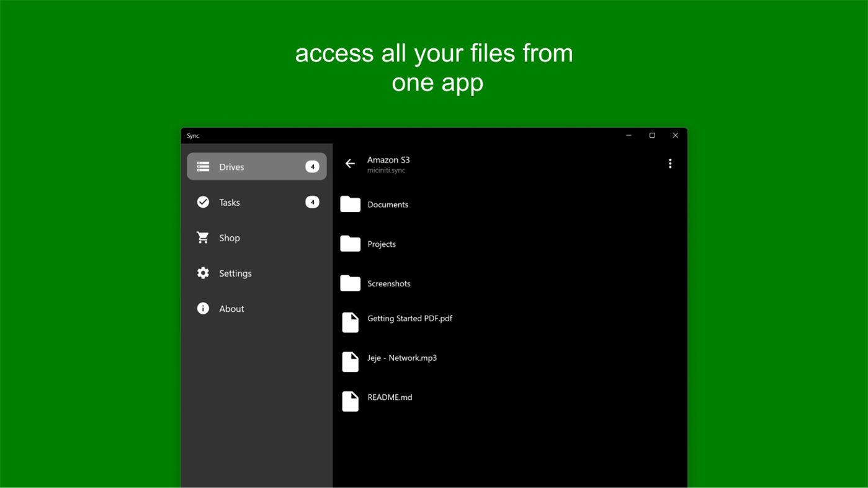Click the Tasks count badge showing 4

pos(312,202)
